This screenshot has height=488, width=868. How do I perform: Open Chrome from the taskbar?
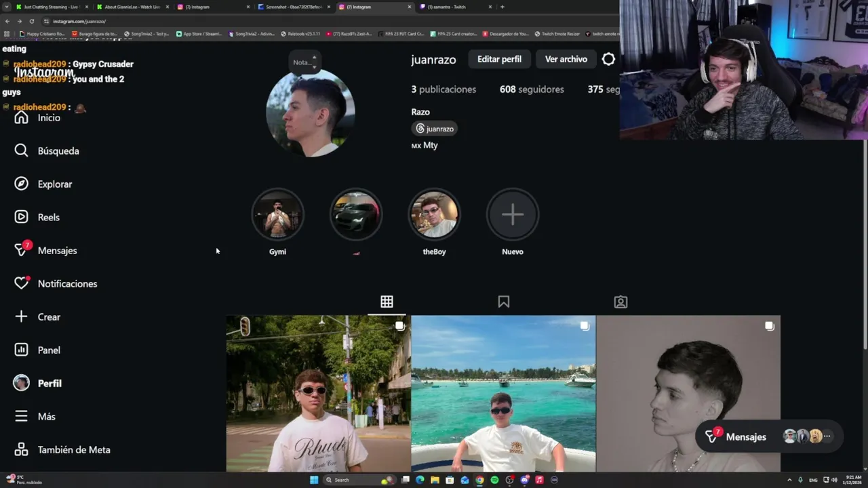(x=479, y=480)
